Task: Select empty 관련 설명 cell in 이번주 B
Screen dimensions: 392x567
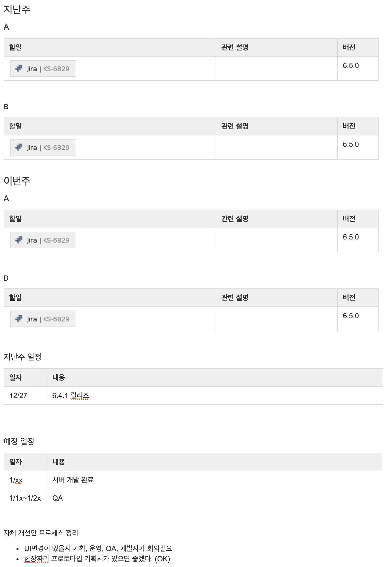Action: point(277,319)
